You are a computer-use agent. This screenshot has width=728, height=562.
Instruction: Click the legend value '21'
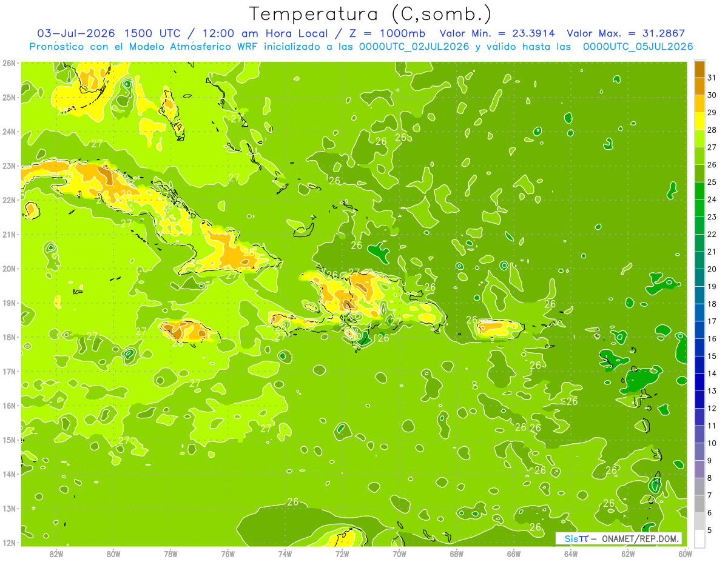tap(712, 252)
